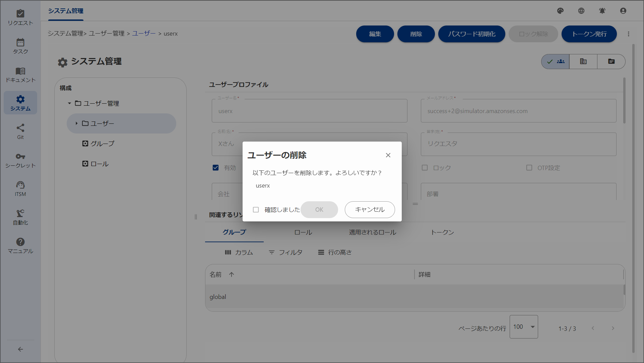Open the more options kebab menu
The height and width of the screenshot is (363, 644).
coord(629,34)
